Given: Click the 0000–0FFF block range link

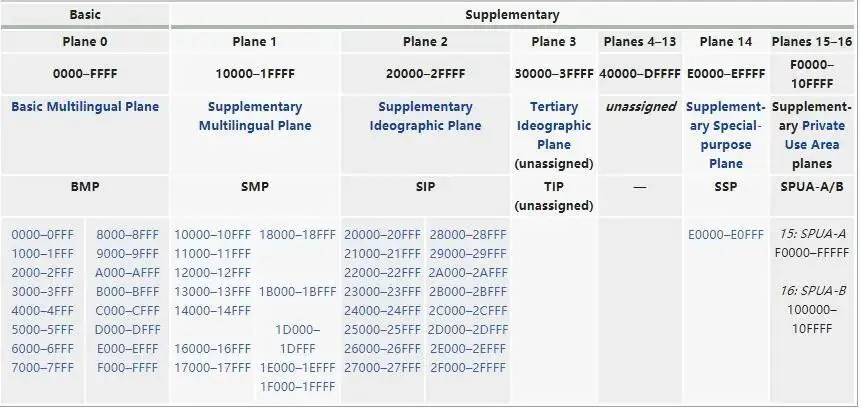Looking at the screenshot, I should (43, 235).
